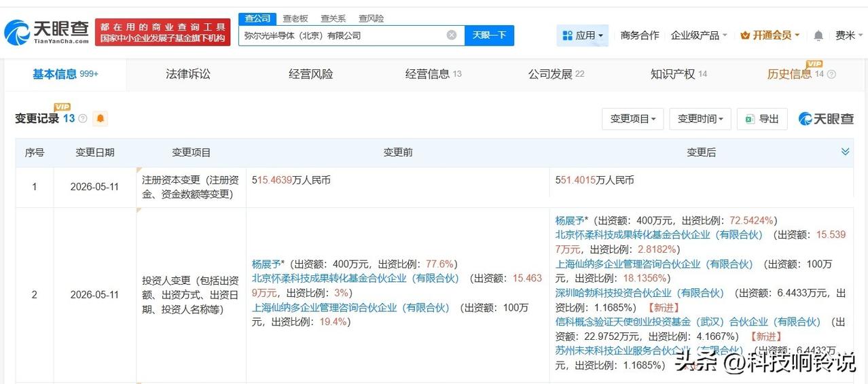Click the double chevron in table header
Image resolution: width=868 pixels, height=384 pixels.
(845, 152)
